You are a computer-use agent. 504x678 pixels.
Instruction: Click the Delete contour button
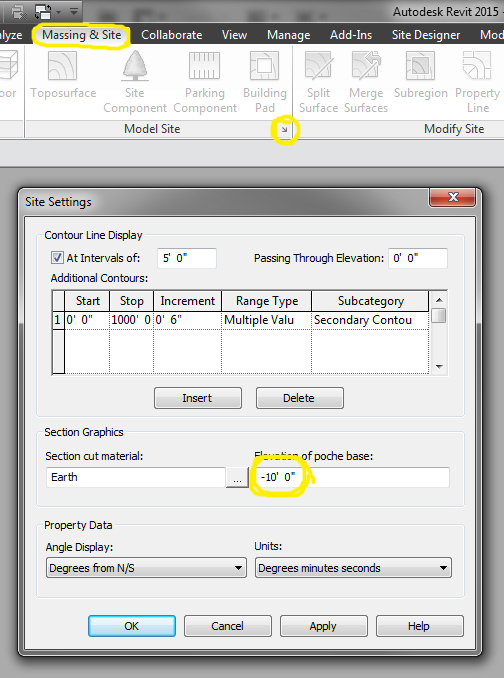[x=300, y=398]
